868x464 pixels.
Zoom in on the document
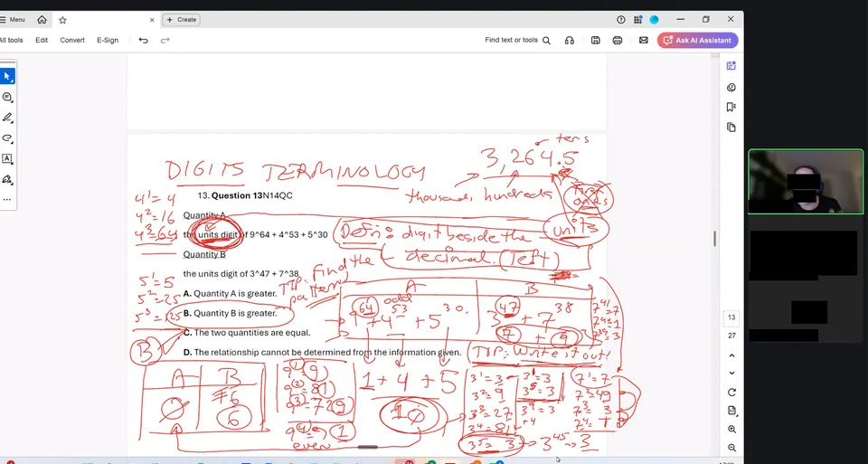click(731, 429)
